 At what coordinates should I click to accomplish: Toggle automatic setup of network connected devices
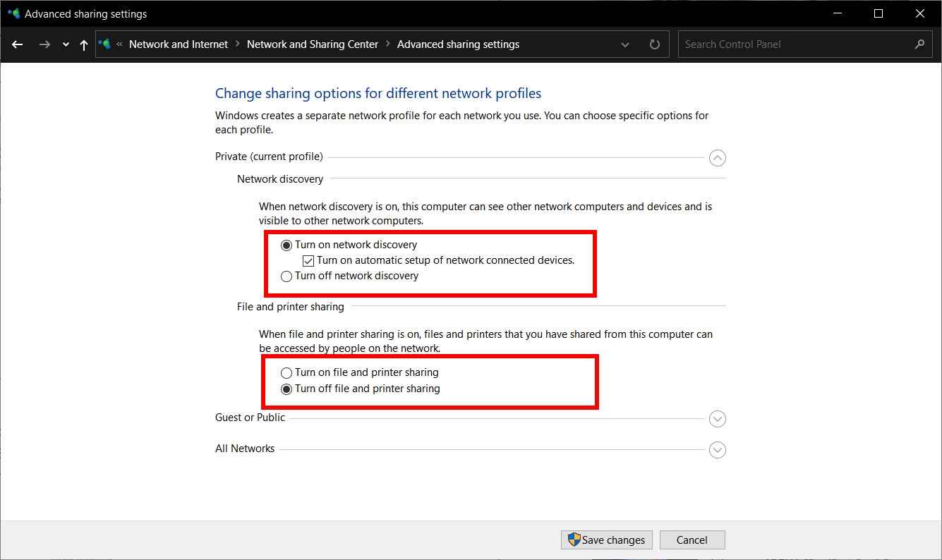pos(438,260)
